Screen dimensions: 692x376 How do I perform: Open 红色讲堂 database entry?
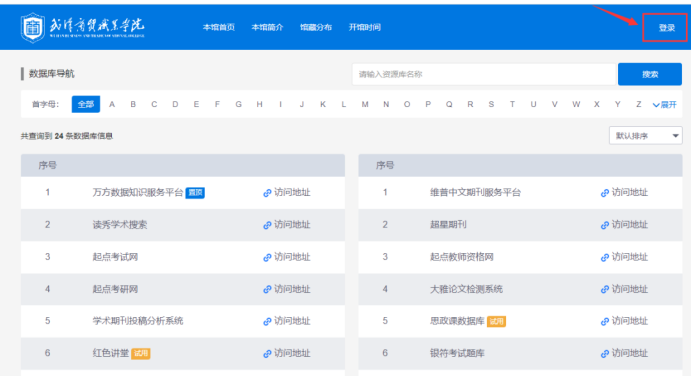tap(110, 353)
